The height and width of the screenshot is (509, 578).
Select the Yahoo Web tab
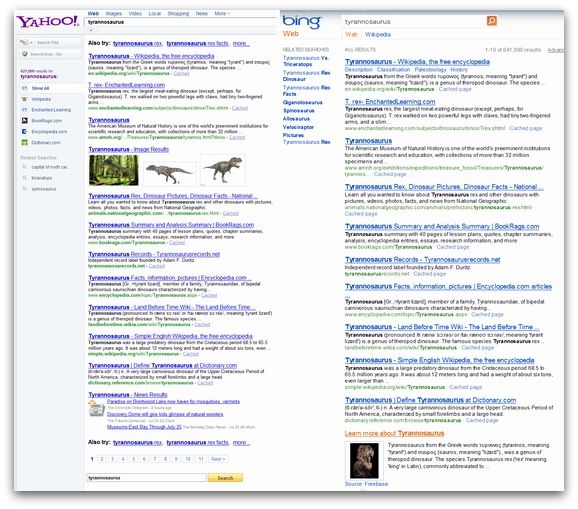93,14
